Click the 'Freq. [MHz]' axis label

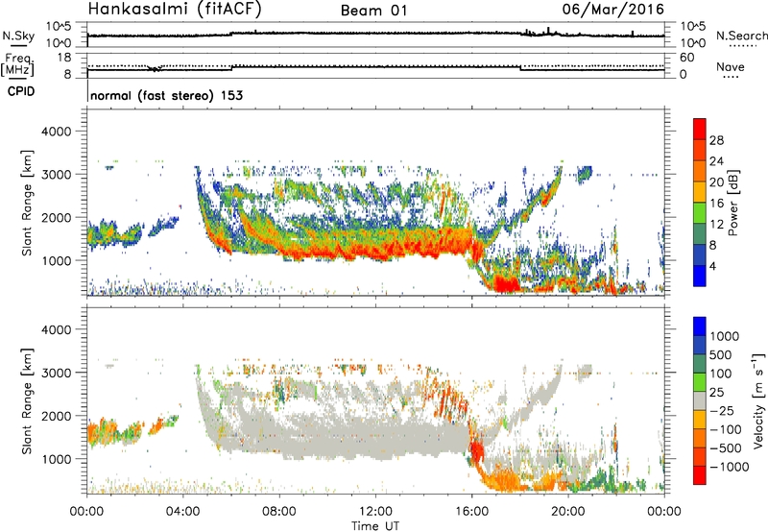tap(17, 65)
